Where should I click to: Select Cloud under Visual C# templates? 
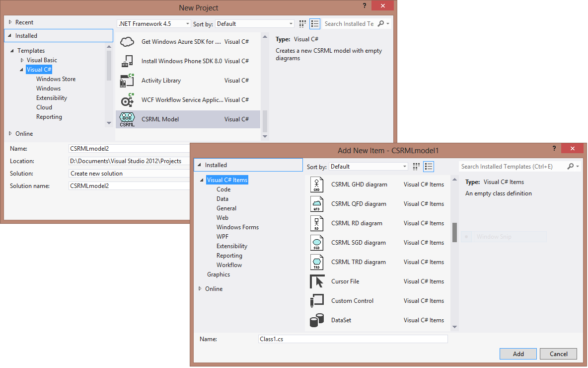(44, 107)
